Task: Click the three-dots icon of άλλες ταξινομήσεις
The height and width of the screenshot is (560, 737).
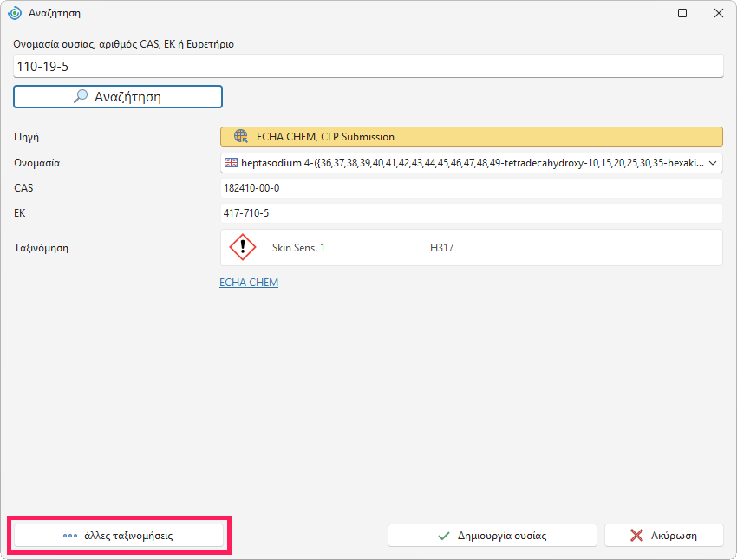Action: (x=70, y=536)
